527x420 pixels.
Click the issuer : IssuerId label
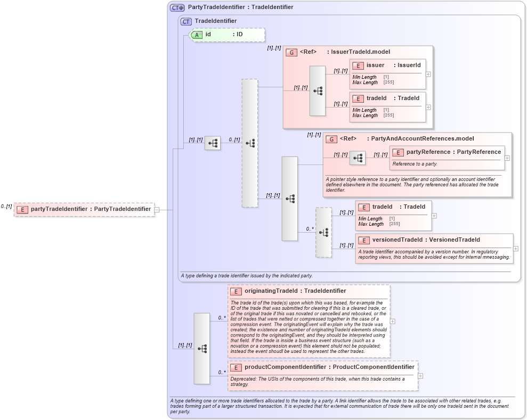394,65
